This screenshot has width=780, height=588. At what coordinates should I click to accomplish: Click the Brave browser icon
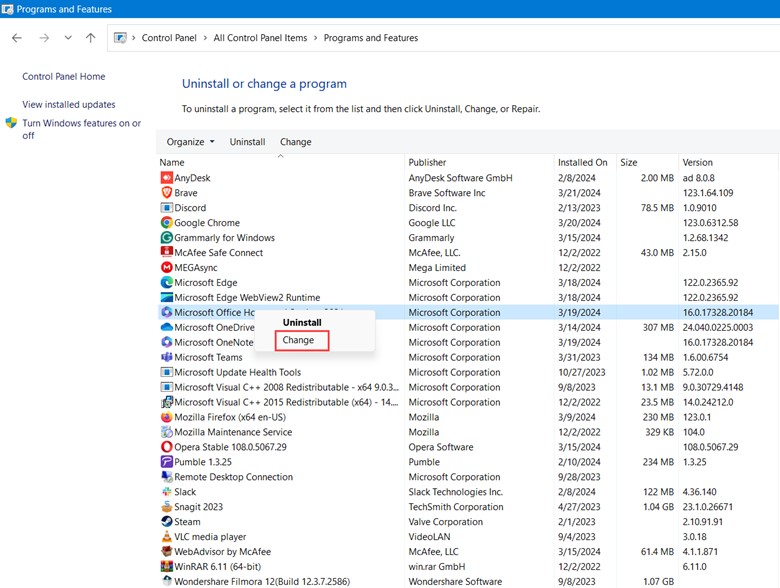point(167,193)
